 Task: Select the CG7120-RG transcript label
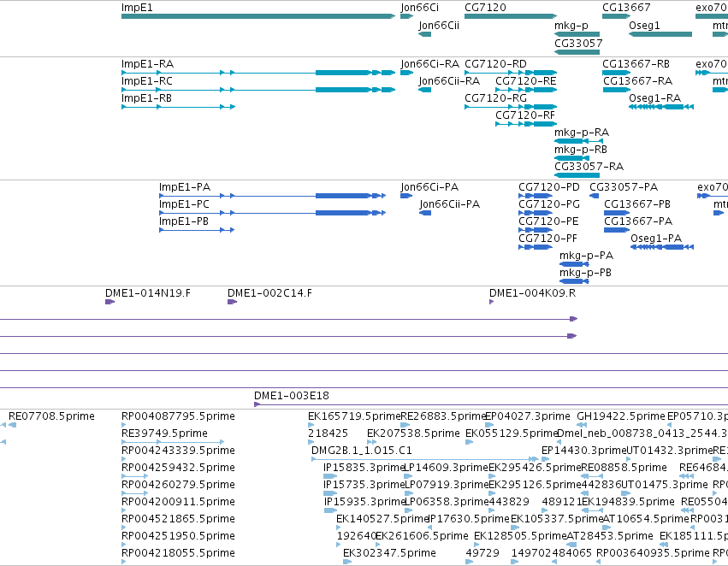[x=496, y=97]
